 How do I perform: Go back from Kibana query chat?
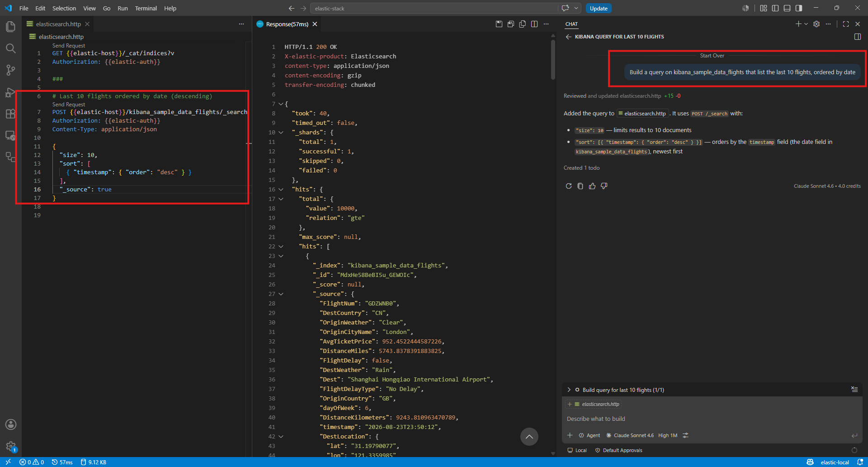coord(568,37)
